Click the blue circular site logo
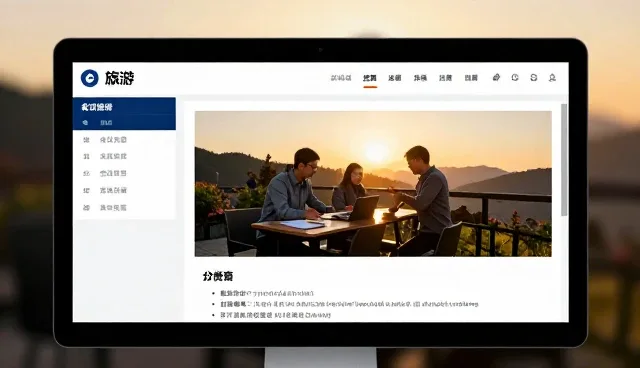640x368 pixels. coord(89,78)
